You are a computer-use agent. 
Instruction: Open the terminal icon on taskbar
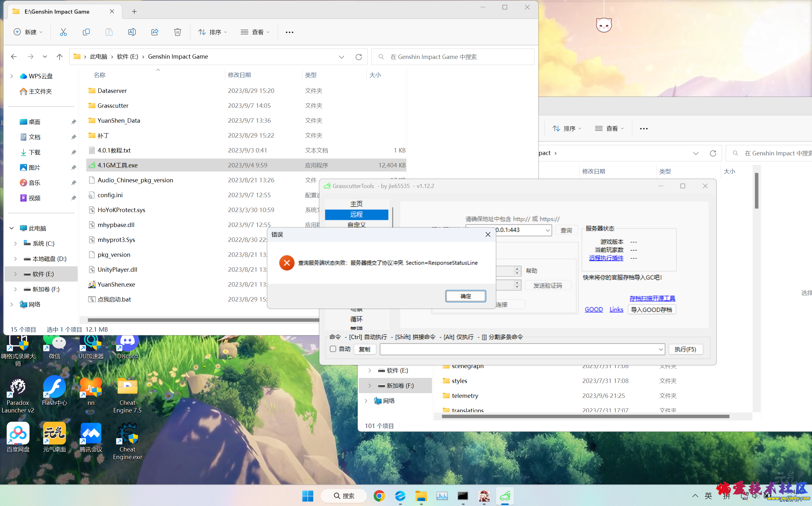[463, 496]
